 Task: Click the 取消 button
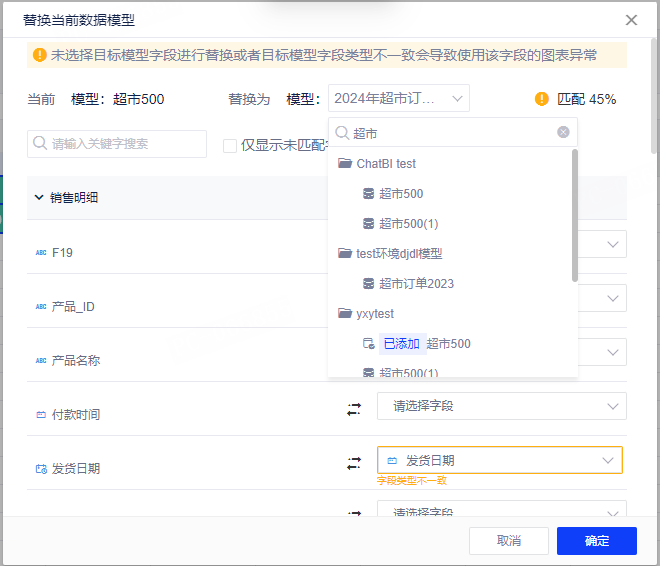coord(509,541)
